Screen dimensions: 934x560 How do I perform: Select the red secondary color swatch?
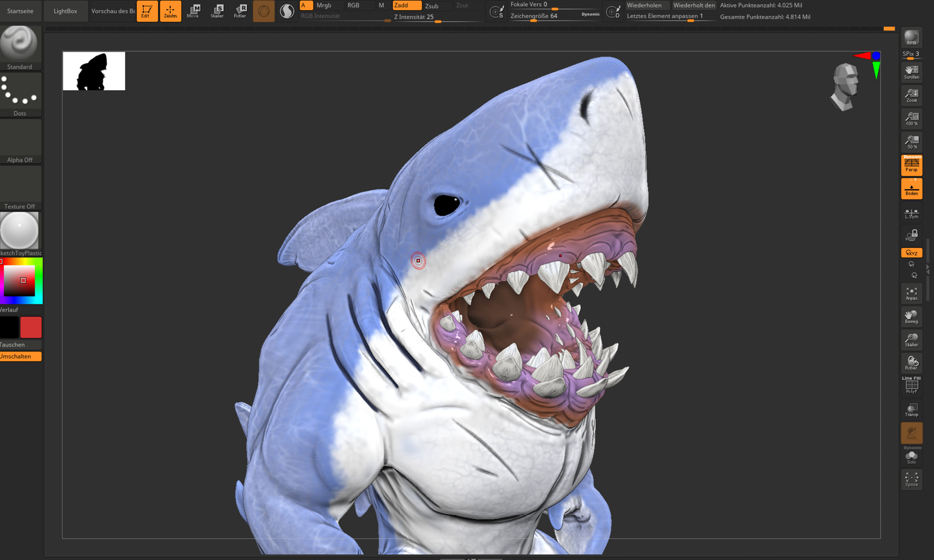pos(31,327)
